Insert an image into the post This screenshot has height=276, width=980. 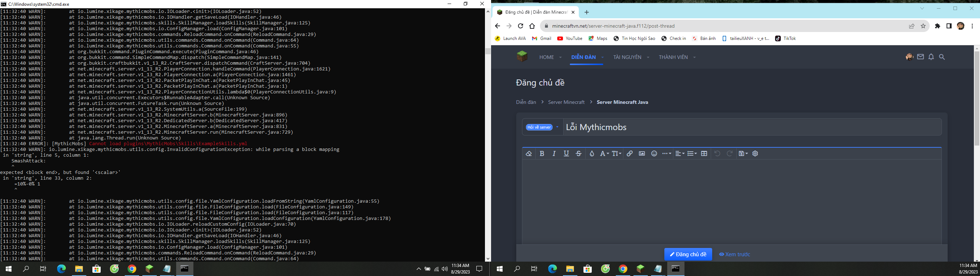point(642,153)
